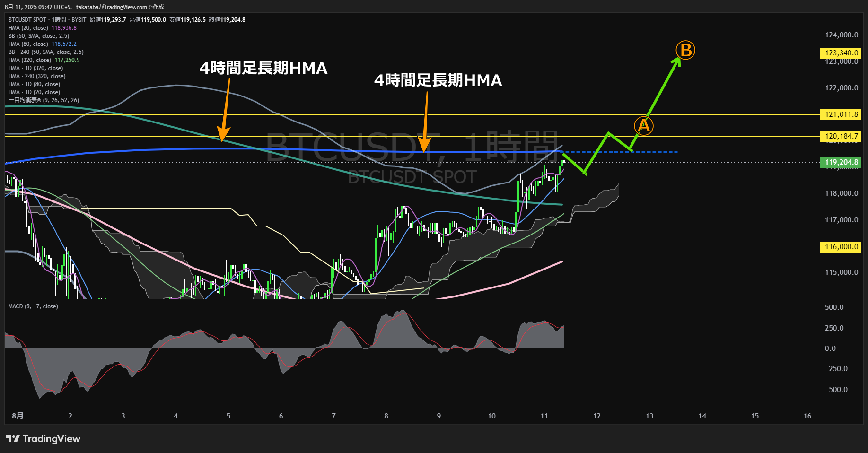The height and width of the screenshot is (453, 868).
Task: Click the HMA (320, close) 117,250.9 legend
Action: point(44,60)
